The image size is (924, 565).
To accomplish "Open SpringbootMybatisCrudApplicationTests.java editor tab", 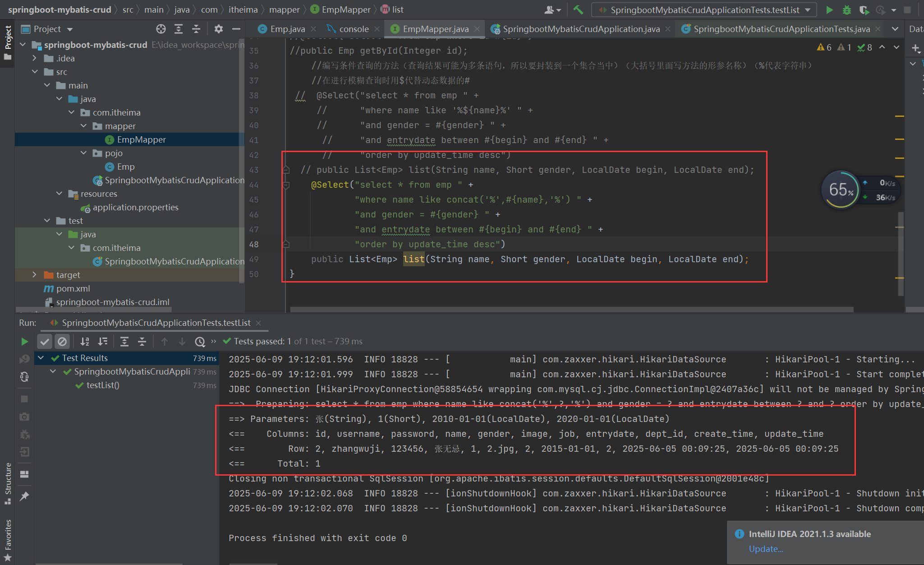I will pos(781,29).
